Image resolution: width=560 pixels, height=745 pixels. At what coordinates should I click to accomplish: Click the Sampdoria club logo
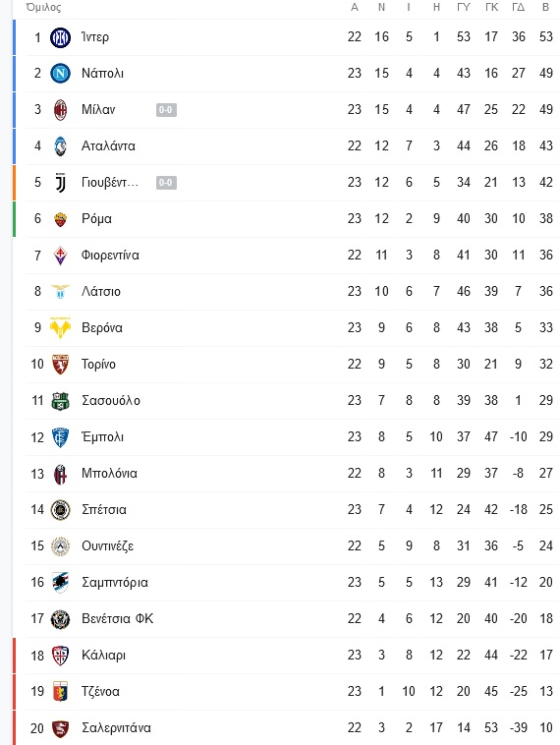(60, 583)
